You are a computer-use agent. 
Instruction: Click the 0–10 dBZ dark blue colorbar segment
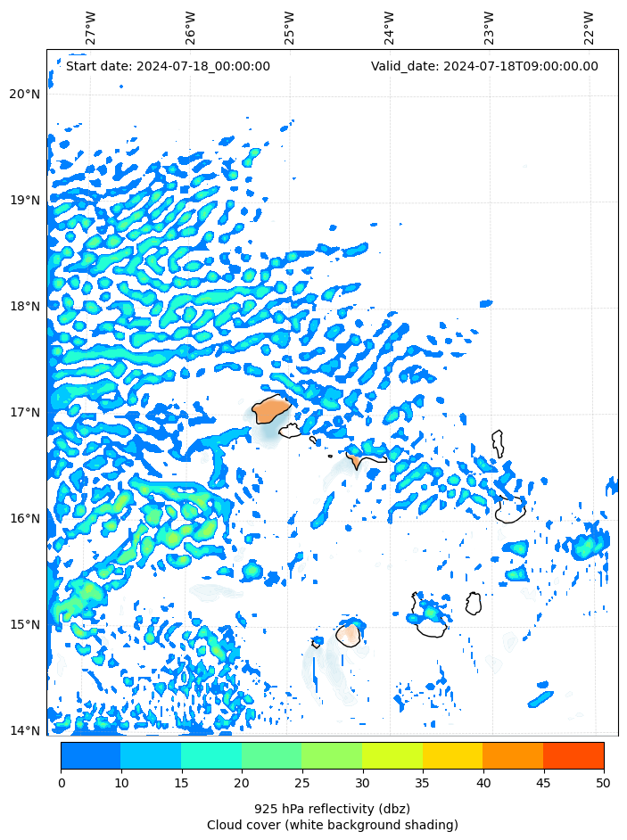coord(90,755)
